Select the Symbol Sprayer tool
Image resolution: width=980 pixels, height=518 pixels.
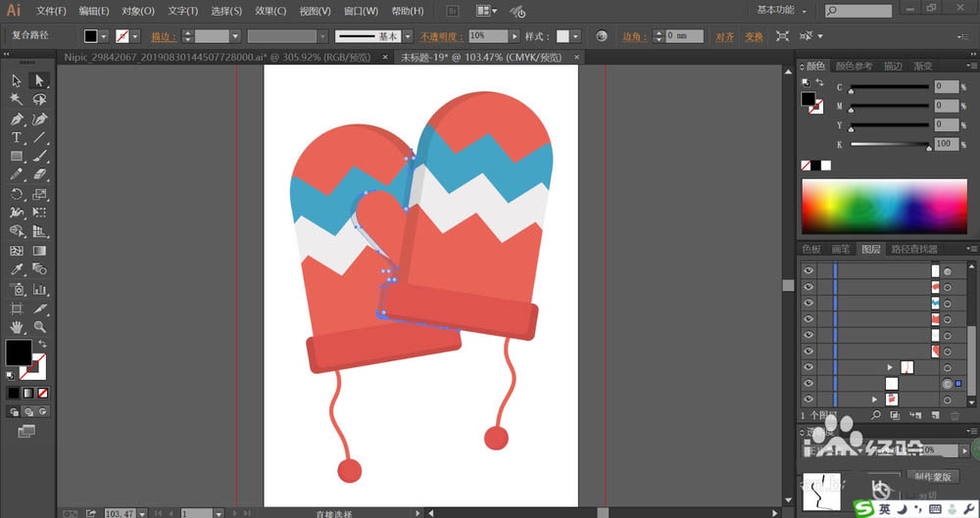coord(17,289)
